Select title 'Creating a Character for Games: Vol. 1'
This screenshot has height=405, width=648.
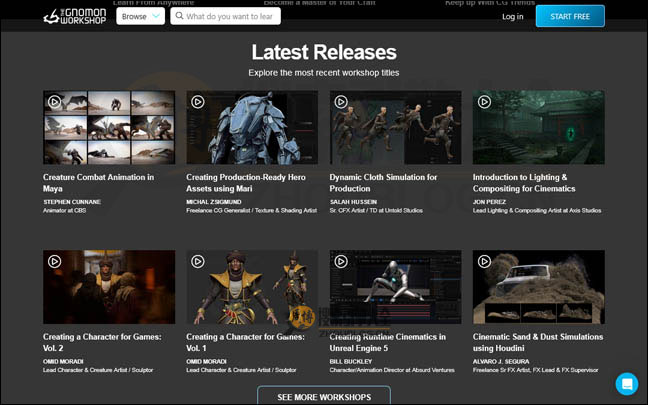click(245, 342)
